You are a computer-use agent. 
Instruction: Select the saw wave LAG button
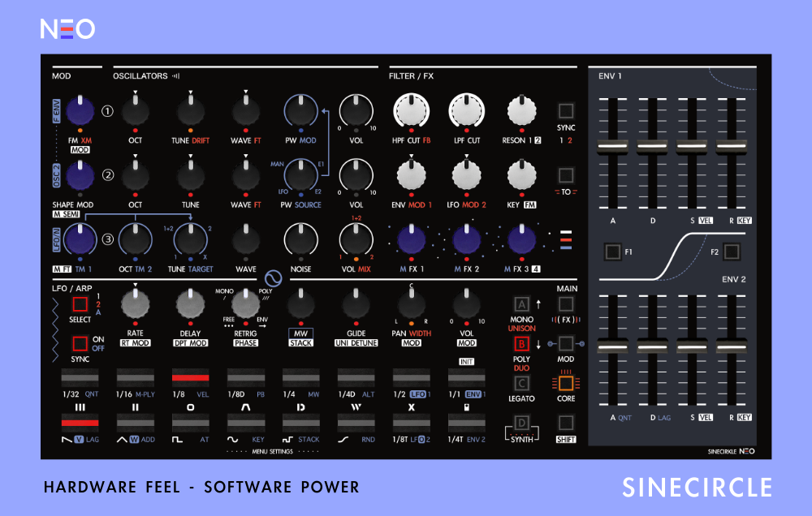[x=80, y=423]
